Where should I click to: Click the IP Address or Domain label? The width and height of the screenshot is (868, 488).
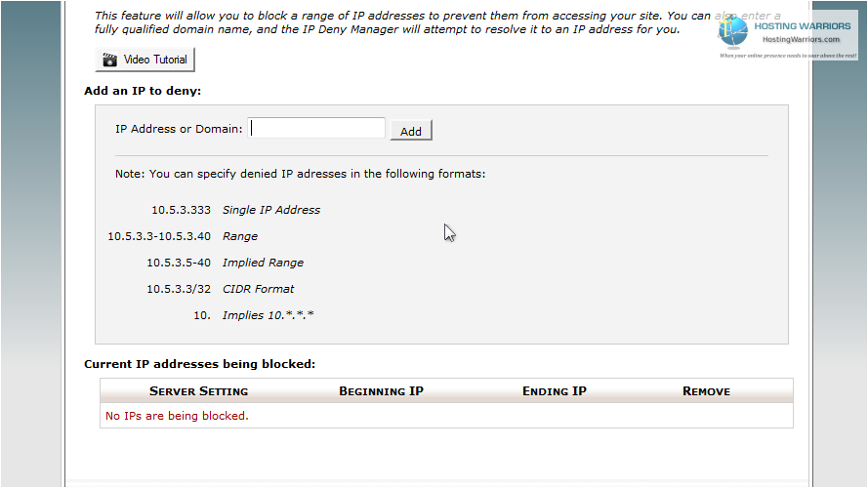pos(179,129)
